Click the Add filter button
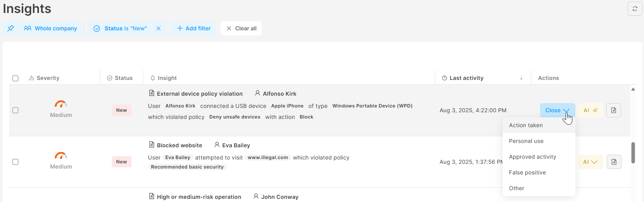This screenshot has height=202, width=644. [194, 28]
